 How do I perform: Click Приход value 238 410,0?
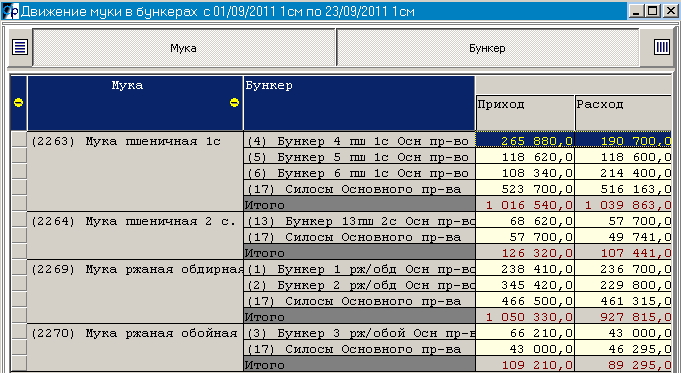click(525, 268)
